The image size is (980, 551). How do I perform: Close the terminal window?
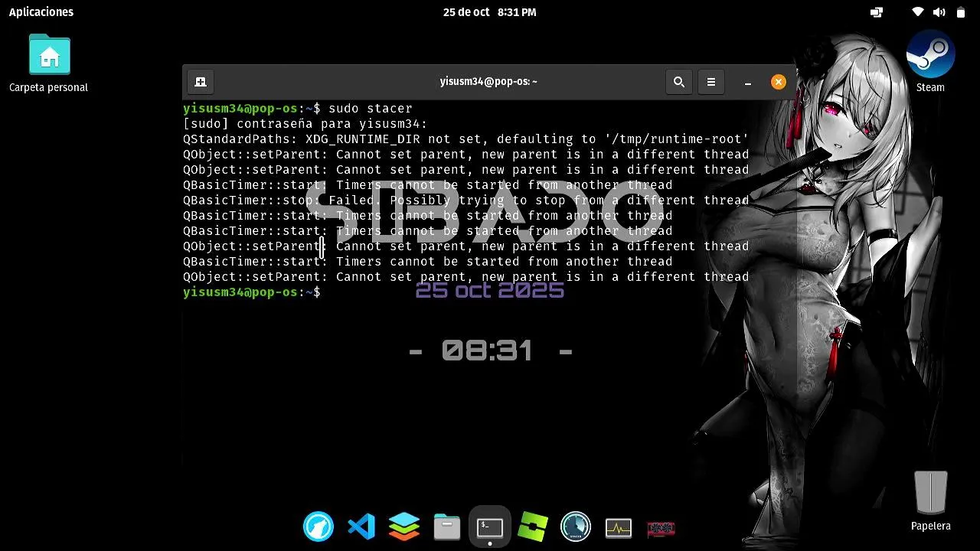779,82
